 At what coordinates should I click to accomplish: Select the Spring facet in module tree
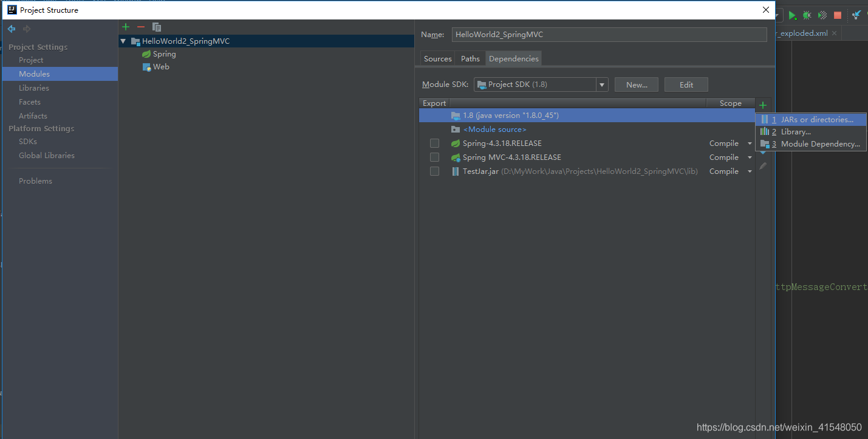164,54
